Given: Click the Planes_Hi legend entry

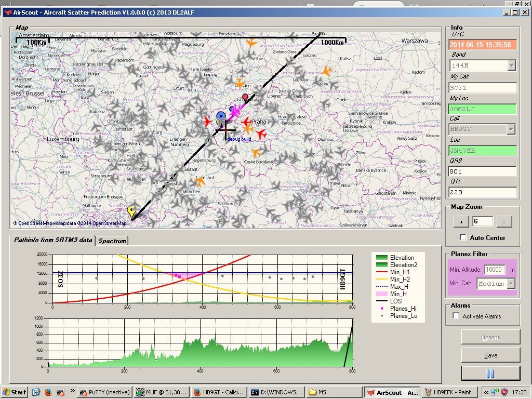Looking at the screenshot, I should (x=396, y=309).
